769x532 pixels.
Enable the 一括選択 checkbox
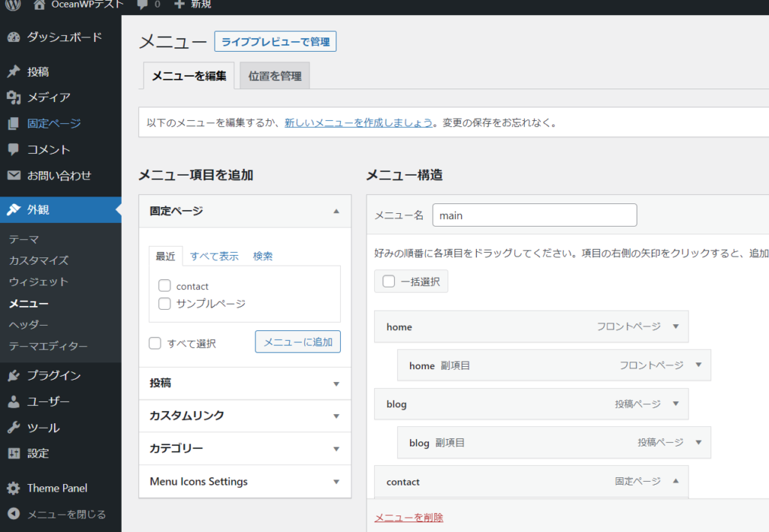tap(389, 281)
